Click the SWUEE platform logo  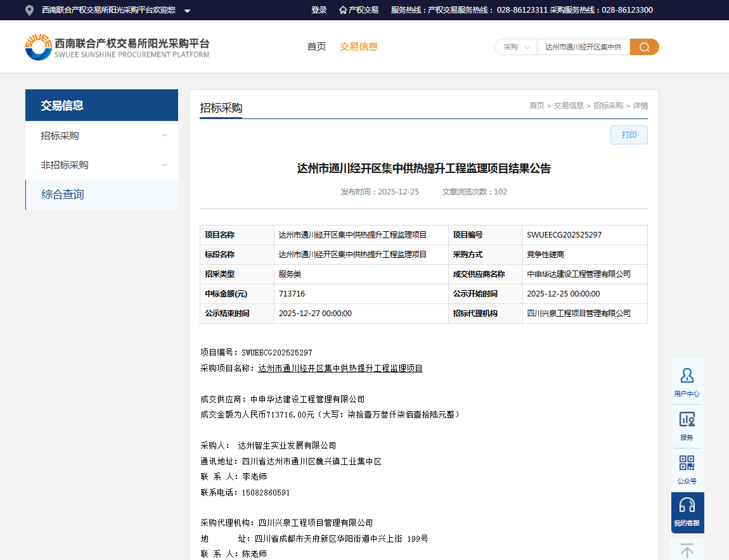point(117,47)
